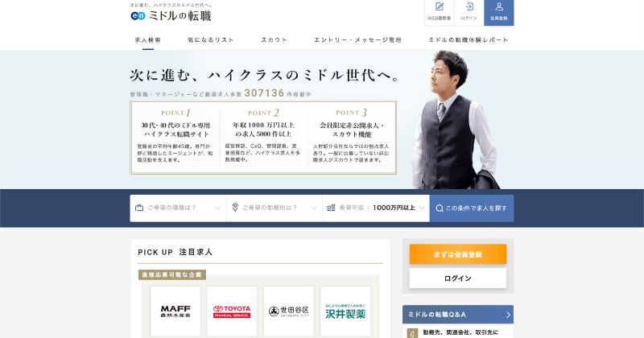The image size is (644, 338).
Task: Open the 希望年収 1000万円以上 dropdown
Action: click(376, 208)
